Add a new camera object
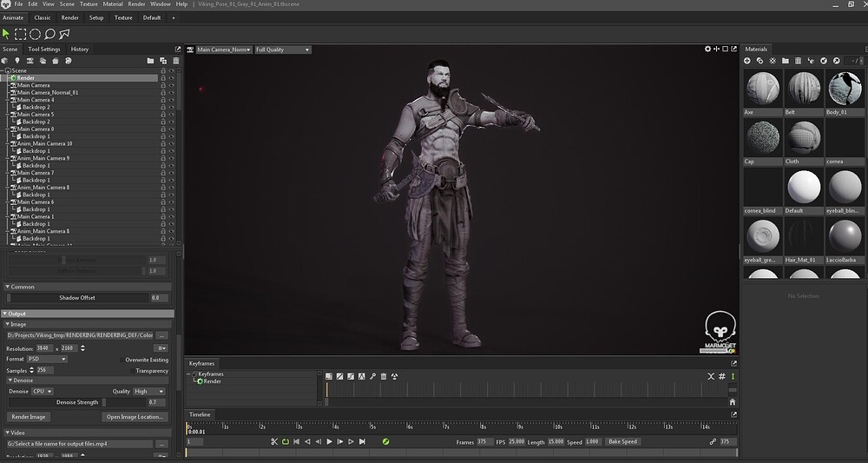 [x=30, y=61]
